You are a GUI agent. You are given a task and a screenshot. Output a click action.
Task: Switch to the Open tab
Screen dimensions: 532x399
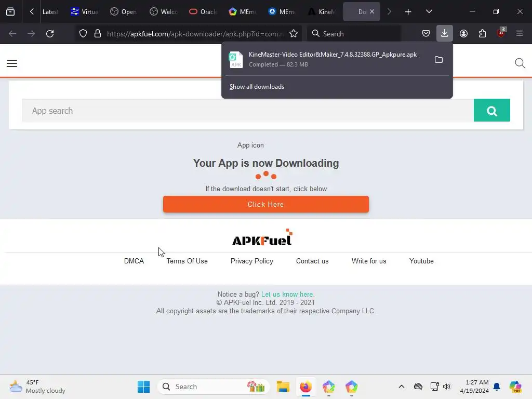click(124, 11)
